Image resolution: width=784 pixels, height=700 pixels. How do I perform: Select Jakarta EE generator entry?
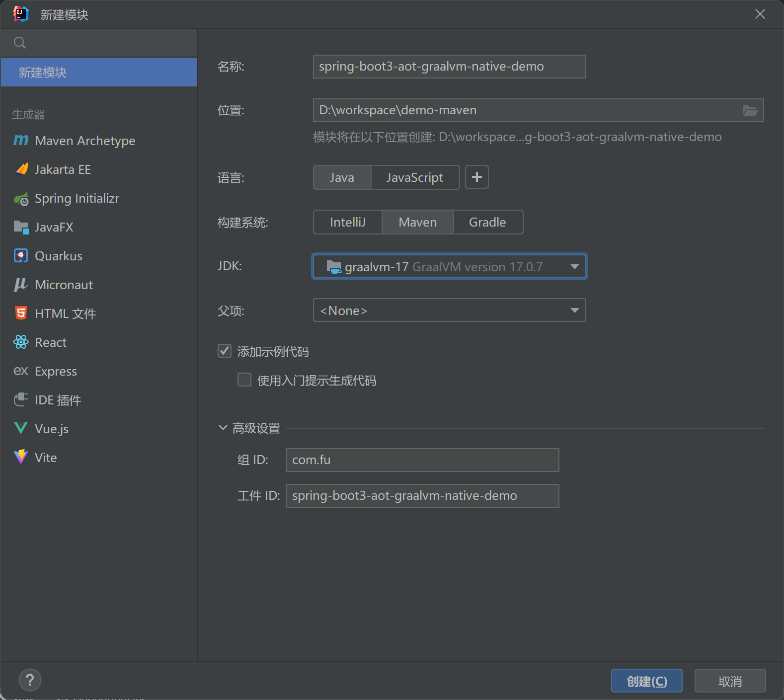(99, 169)
